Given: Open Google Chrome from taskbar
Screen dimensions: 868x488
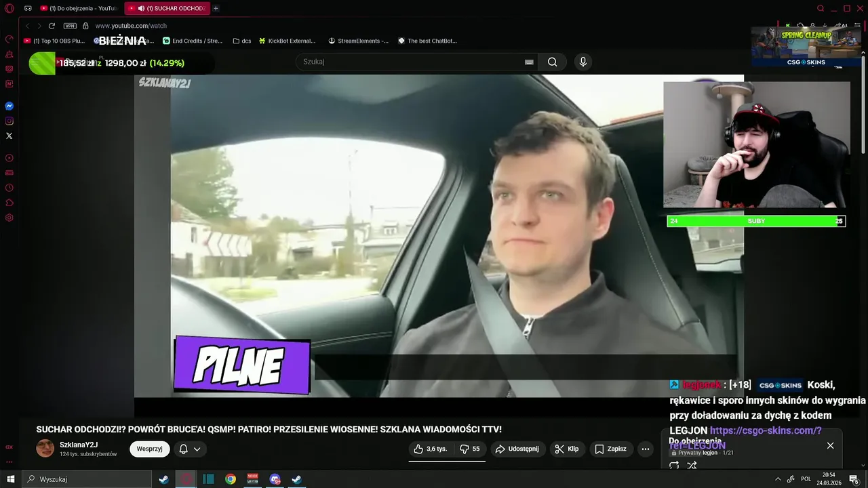Looking at the screenshot, I should tap(231, 479).
